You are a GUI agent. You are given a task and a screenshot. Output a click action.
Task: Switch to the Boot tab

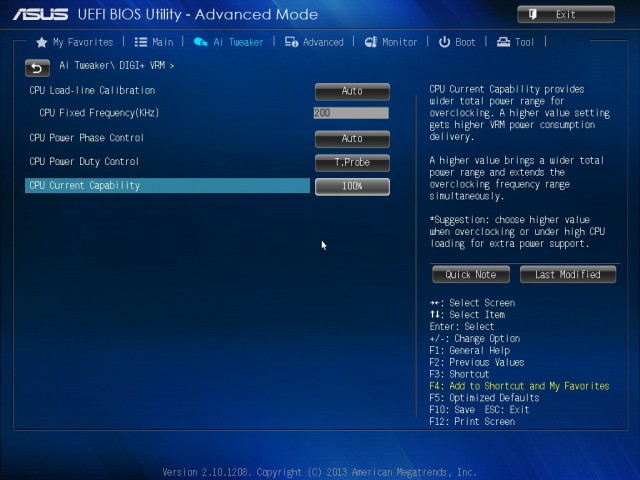[457, 42]
